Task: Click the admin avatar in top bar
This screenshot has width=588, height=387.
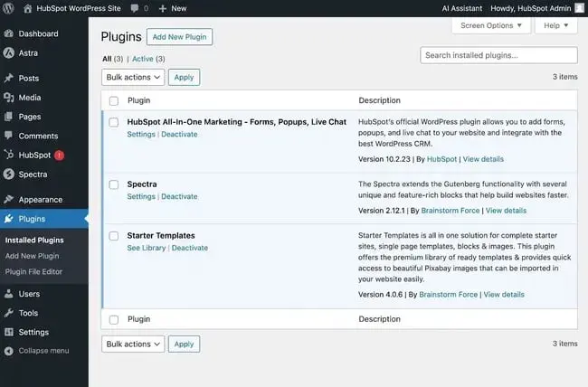Action: pos(579,8)
